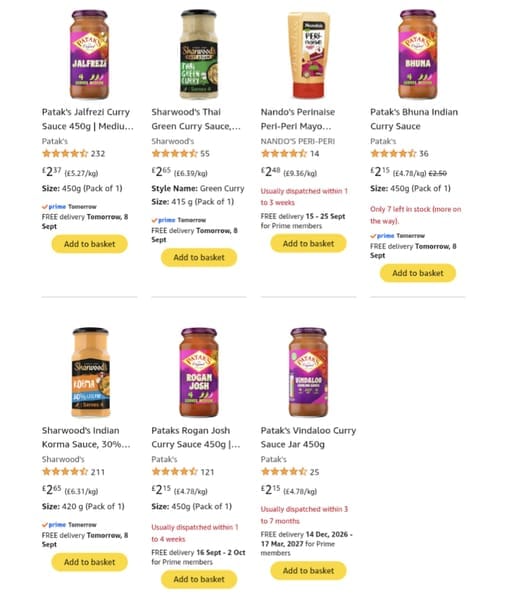Open Patak's Vindaloo jar product image
The image size is (514, 600).
tap(308, 372)
